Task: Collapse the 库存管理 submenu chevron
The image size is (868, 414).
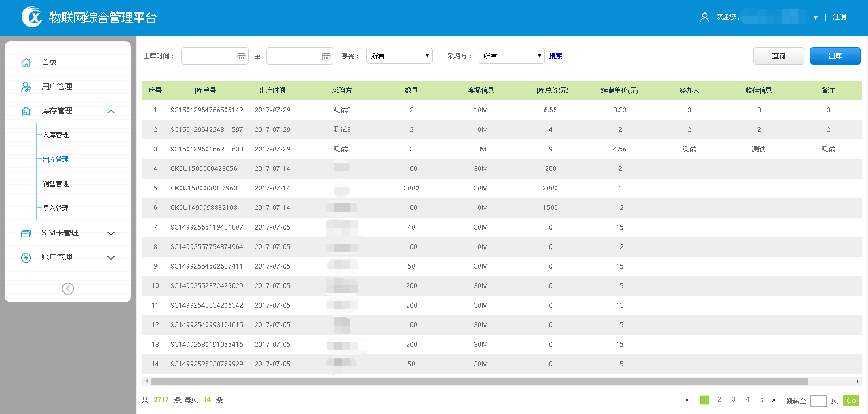Action: tap(111, 112)
